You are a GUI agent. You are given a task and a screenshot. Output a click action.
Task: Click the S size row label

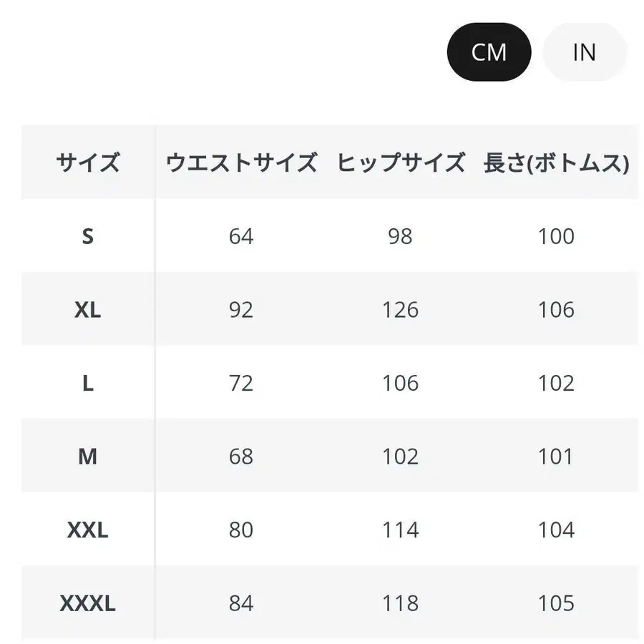click(x=88, y=236)
